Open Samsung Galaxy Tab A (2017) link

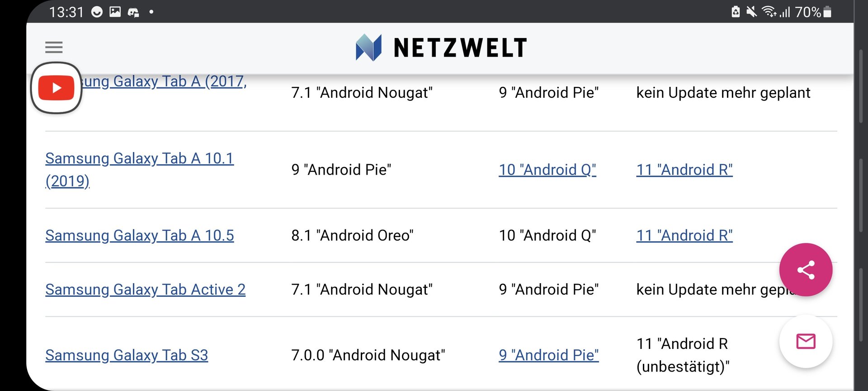point(164,81)
